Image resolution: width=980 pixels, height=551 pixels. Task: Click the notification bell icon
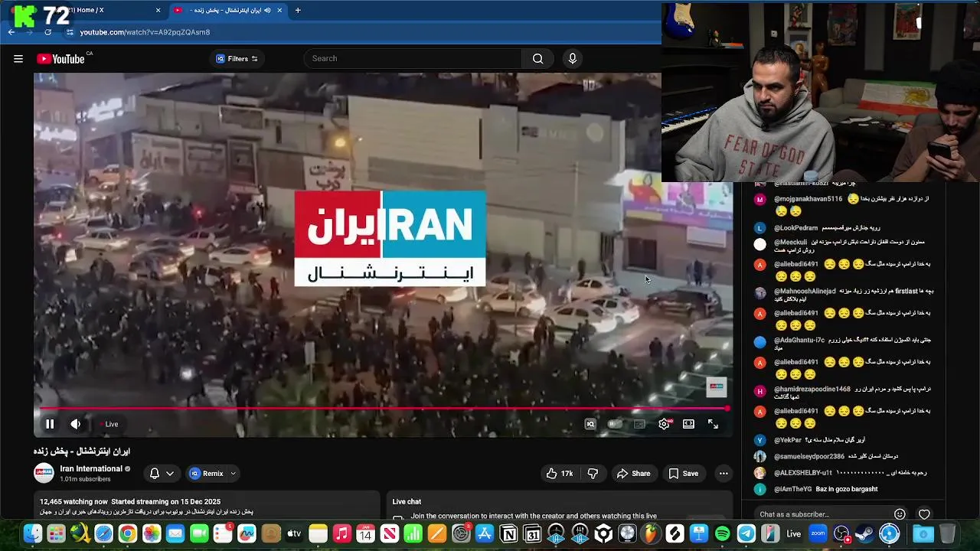click(155, 474)
